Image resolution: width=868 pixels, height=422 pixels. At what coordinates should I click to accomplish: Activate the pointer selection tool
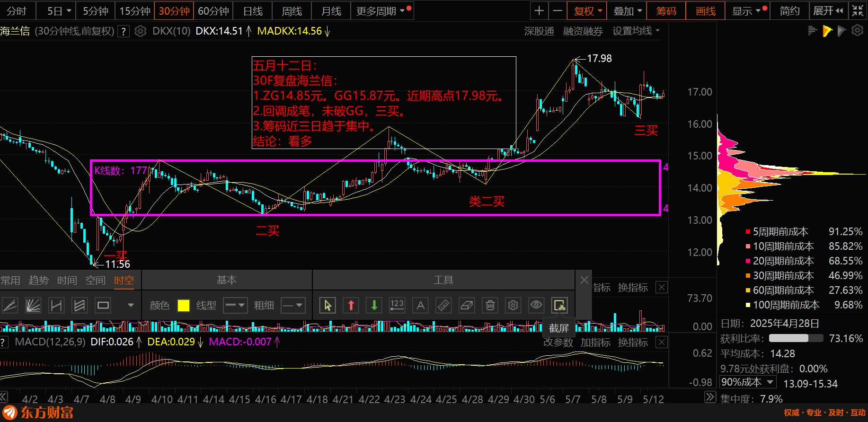tap(328, 305)
